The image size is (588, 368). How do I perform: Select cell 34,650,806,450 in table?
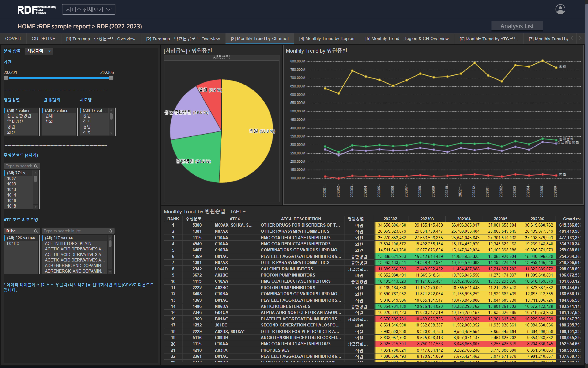[x=392, y=225]
